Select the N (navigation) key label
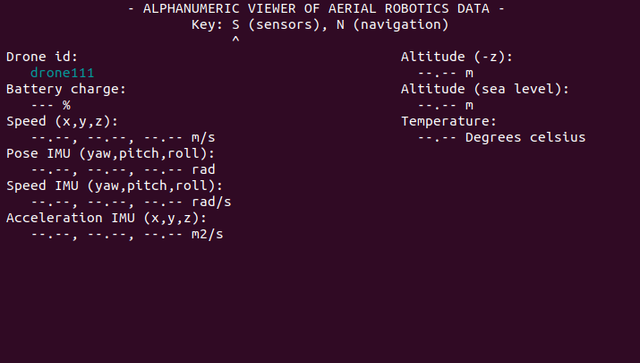This screenshot has width=640, height=363. (x=393, y=25)
